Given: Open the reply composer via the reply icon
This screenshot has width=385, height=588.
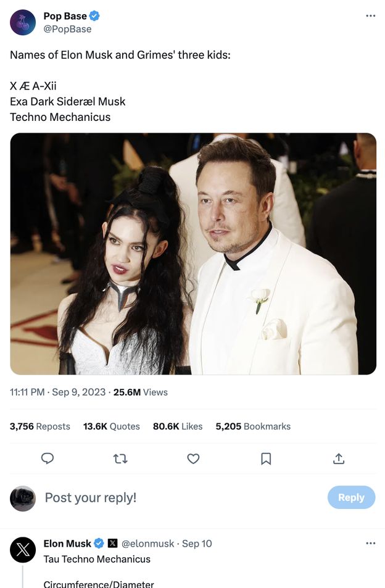Looking at the screenshot, I should (48, 458).
